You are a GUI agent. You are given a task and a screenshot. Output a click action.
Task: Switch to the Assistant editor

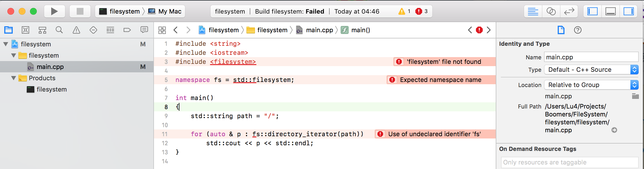pos(551,11)
